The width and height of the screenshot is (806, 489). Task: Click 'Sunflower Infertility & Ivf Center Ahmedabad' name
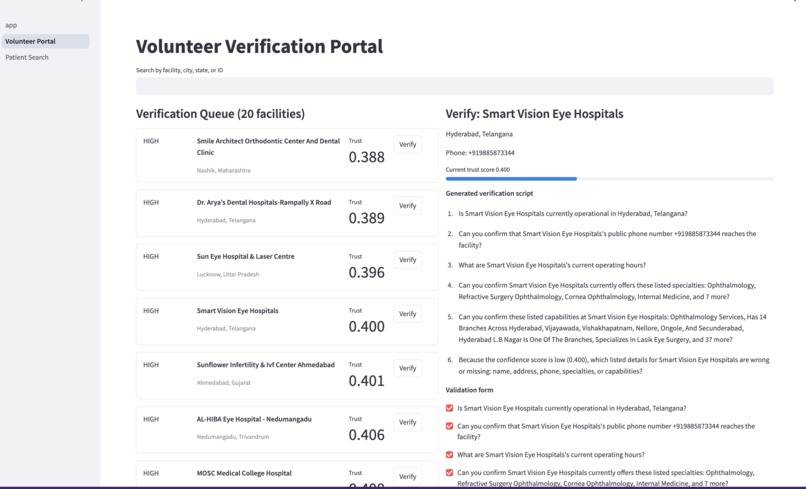(265, 365)
